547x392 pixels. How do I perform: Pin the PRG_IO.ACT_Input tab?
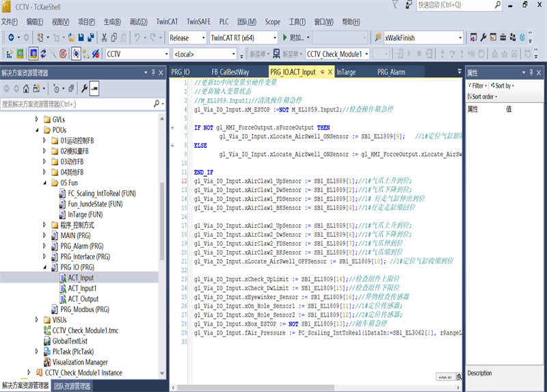coord(321,72)
